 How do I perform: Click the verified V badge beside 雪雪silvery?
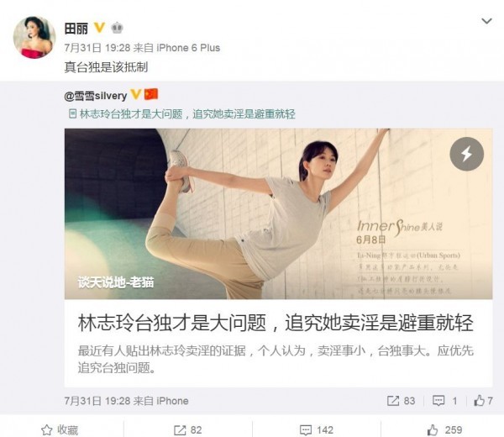pyautogui.click(x=135, y=94)
